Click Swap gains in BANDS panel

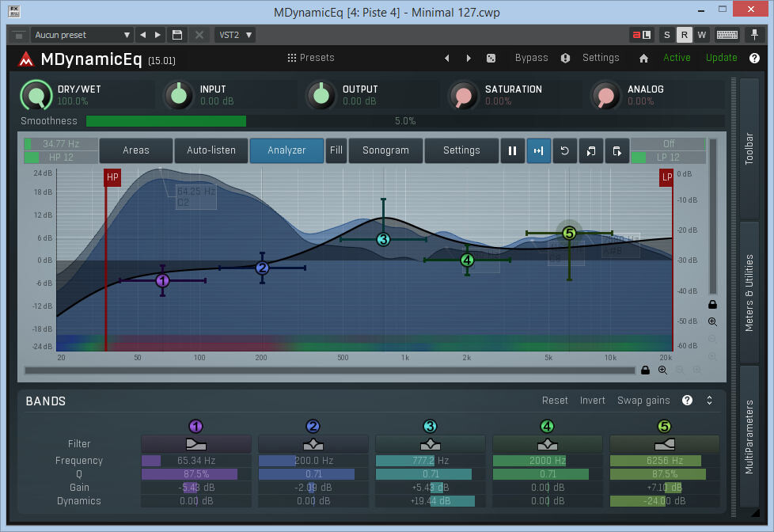pos(643,401)
